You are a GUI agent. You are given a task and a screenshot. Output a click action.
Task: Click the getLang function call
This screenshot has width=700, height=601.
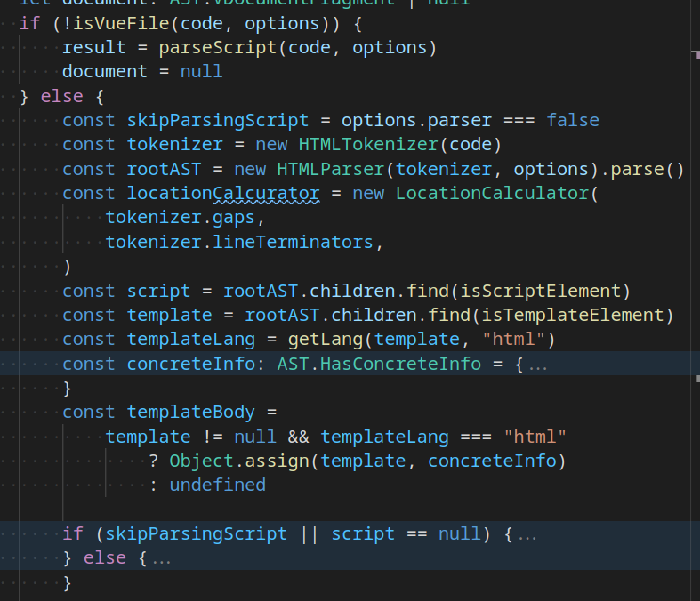point(325,339)
